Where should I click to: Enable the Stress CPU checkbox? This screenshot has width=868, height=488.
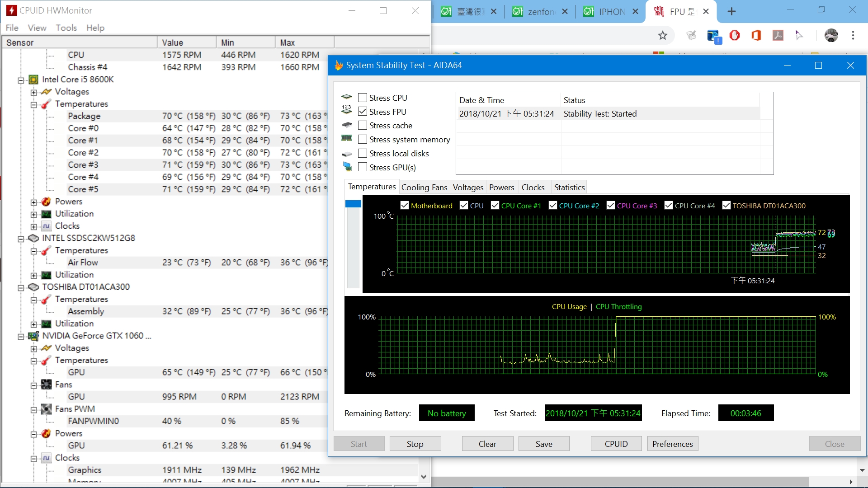click(363, 98)
